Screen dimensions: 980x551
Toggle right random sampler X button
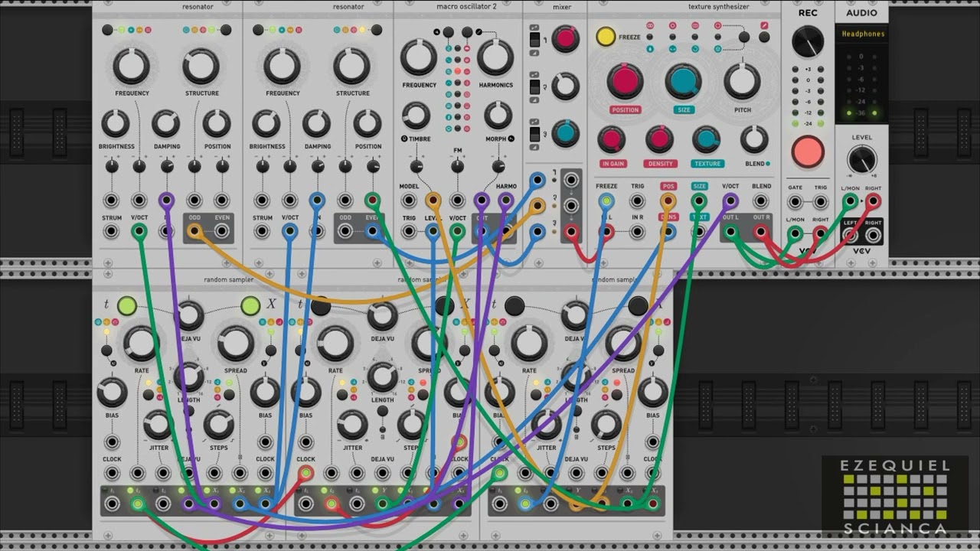coord(638,306)
